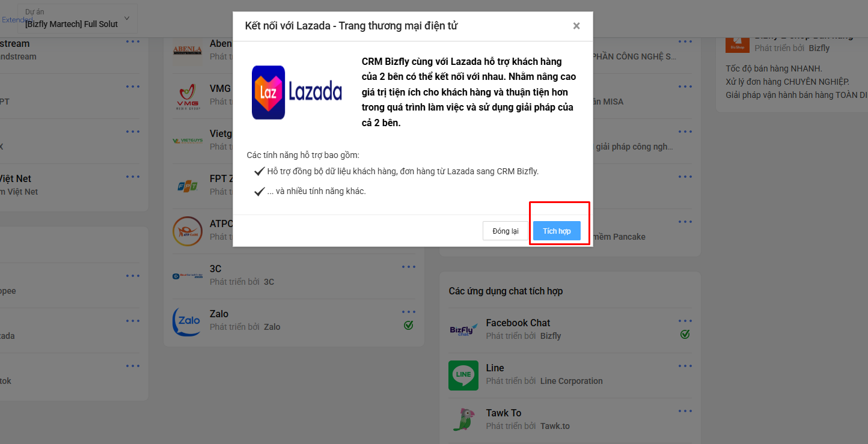Click the Tích hợp button
The image size is (868, 444).
(x=557, y=231)
